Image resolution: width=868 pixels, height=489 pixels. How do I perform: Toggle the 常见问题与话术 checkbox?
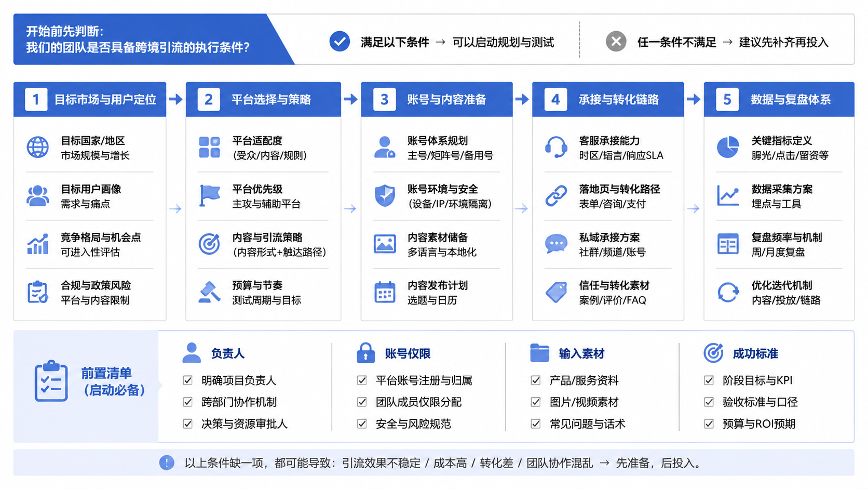pyautogui.click(x=536, y=424)
